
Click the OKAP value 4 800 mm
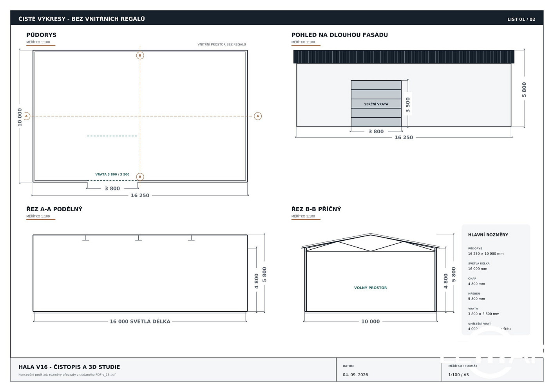(476, 284)
